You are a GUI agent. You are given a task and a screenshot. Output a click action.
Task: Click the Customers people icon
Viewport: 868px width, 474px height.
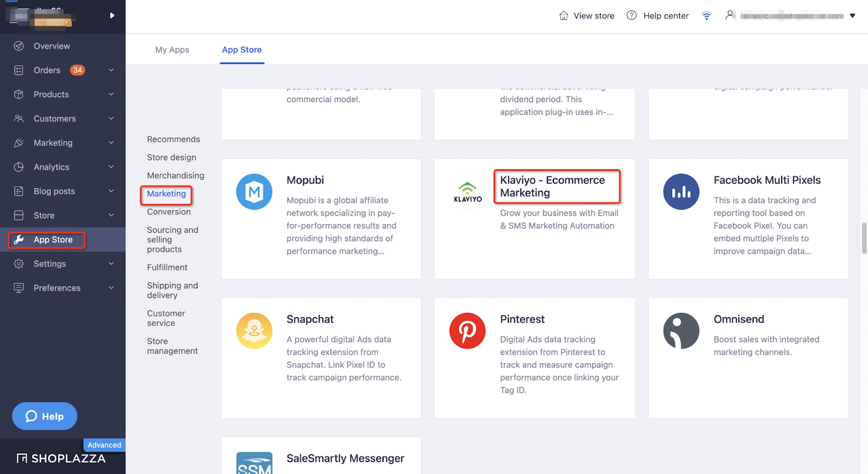pyautogui.click(x=19, y=118)
